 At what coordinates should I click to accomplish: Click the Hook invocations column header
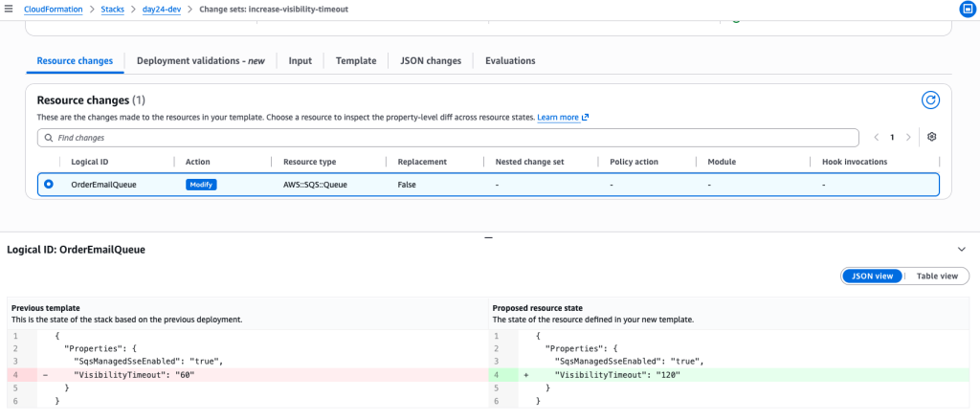click(855, 162)
